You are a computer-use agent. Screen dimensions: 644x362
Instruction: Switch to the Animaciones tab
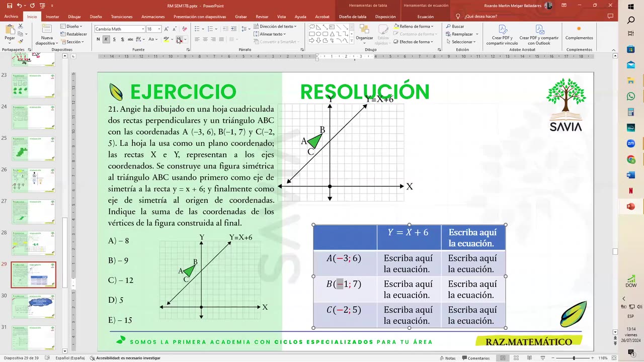click(153, 17)
